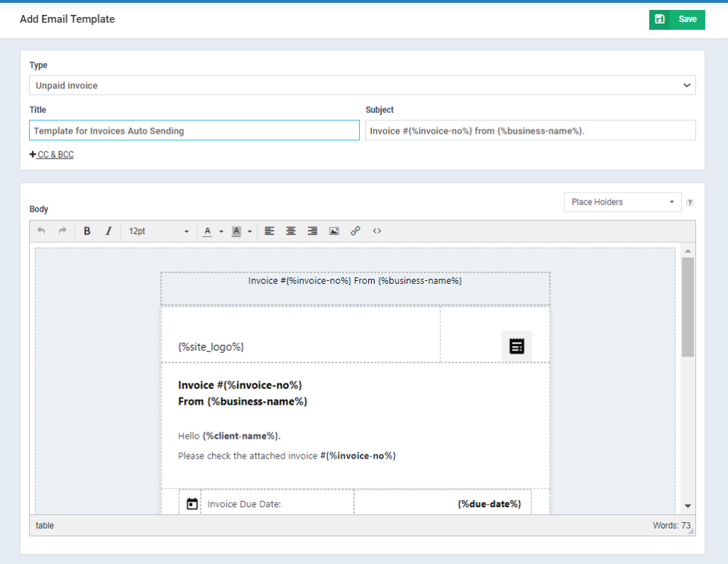Click the Undo icon in editor toolbar
Image resolution: width=728 pixels, height=564 pixels.
[x=41, y=231]
